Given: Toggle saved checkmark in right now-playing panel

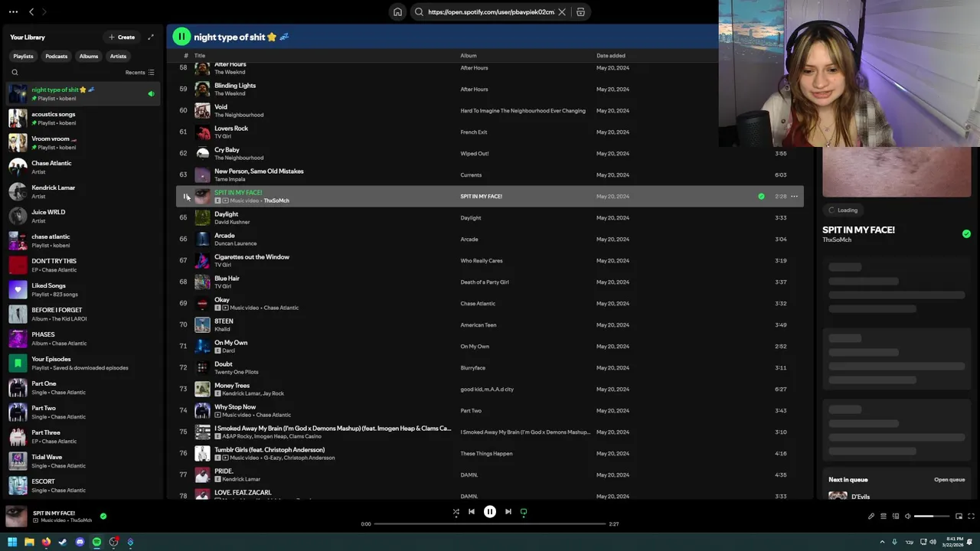Looking at the screenshot, I should tap(966, 234).
